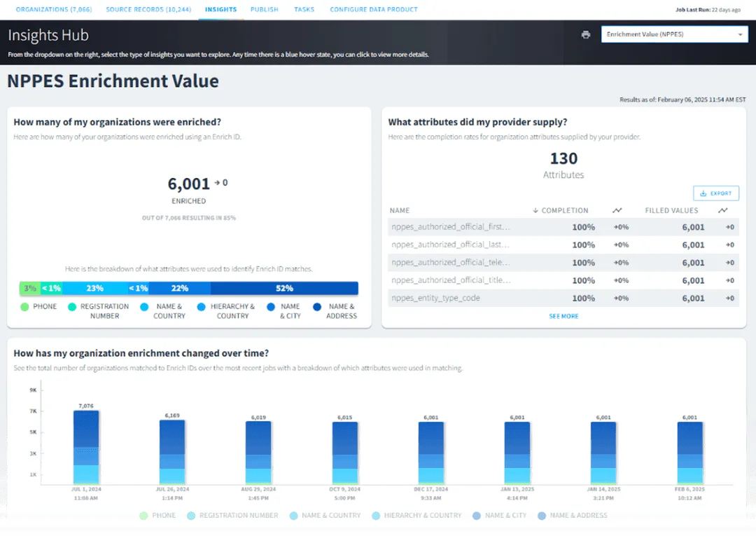The height and width of the screenshot is (536, 756).
Task: Toggle Registration Number series in time chart legend
Action: point(233,516)
